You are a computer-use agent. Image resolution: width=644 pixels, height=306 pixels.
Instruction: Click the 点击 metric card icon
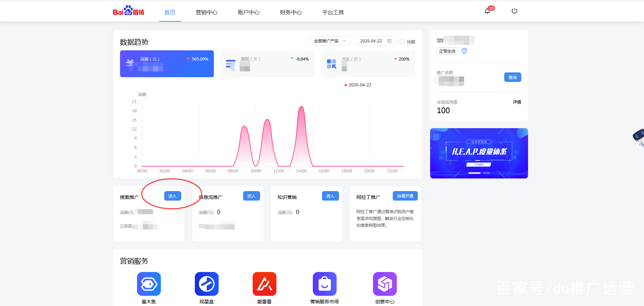331,63
